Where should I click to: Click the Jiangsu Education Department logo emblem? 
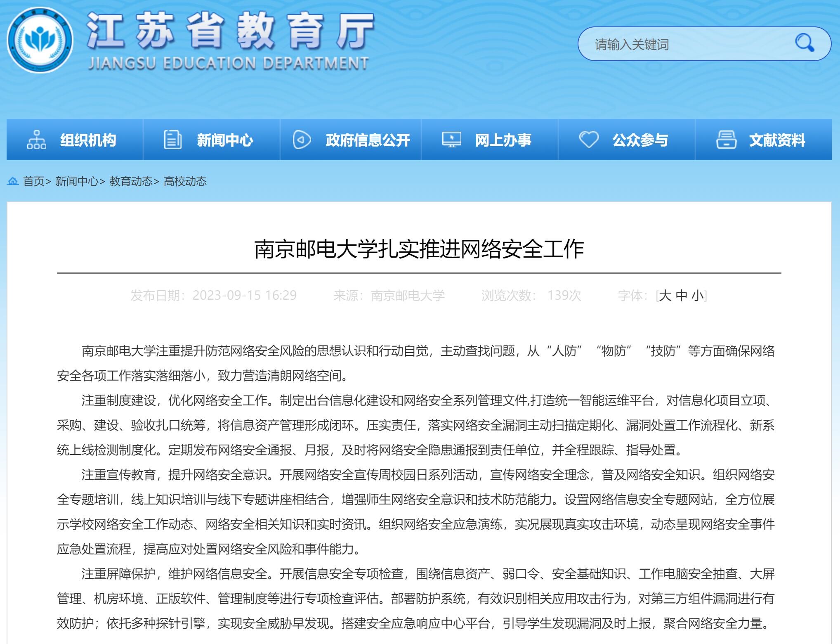pyautogui.click(x=40, y=41)
